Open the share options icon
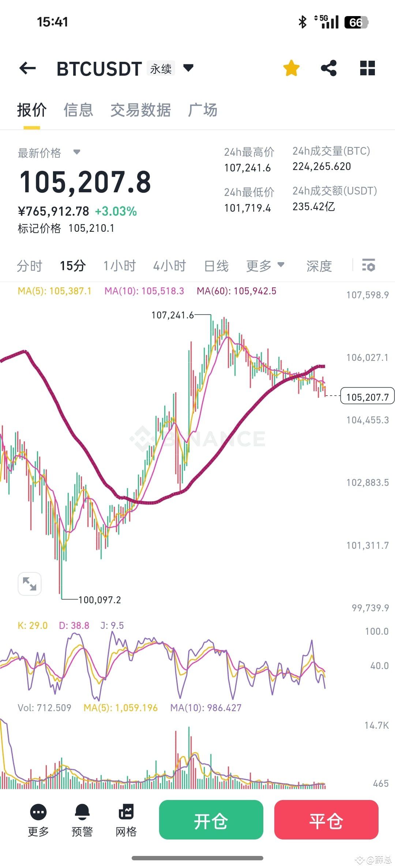This screenshot has height=868, width=395. click(x=328, y=68)
